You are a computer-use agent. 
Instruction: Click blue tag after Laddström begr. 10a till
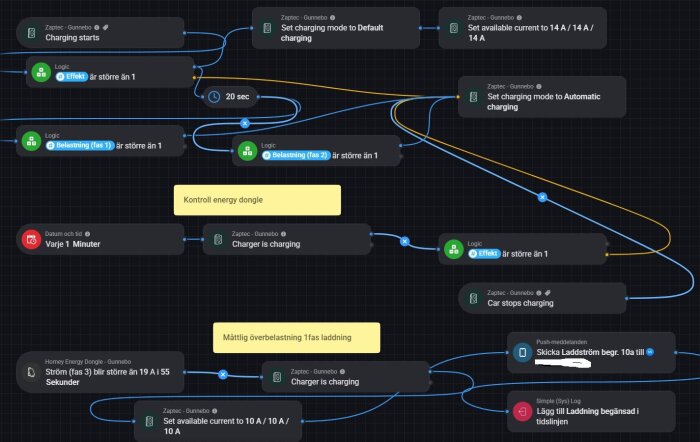point(650,352)
